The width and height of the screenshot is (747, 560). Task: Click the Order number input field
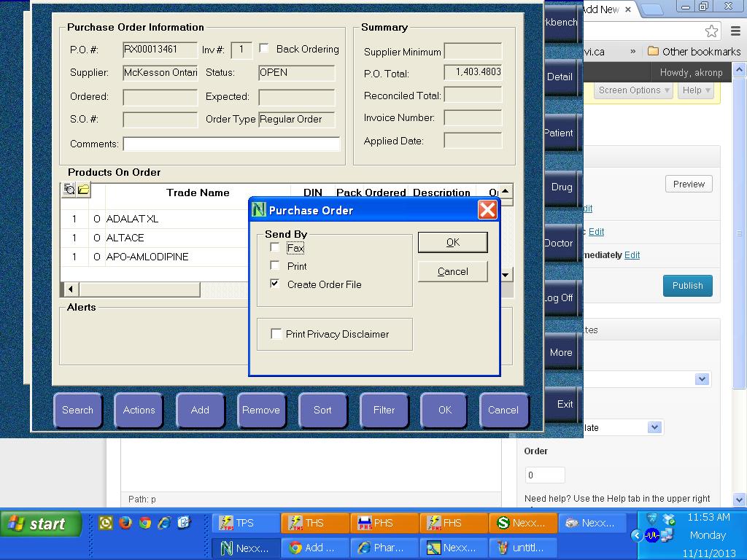pos(545,475)
